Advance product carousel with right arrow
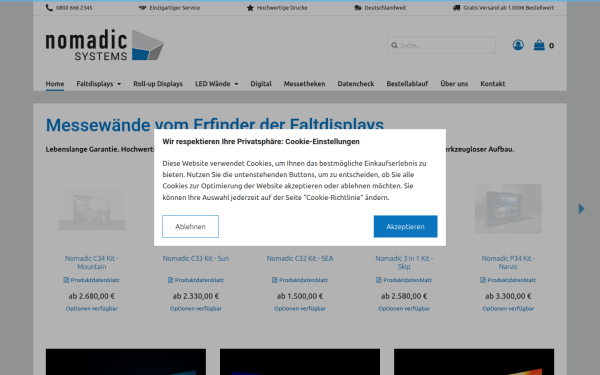Viewport: 600px width, 375px height. click(582, 209)
